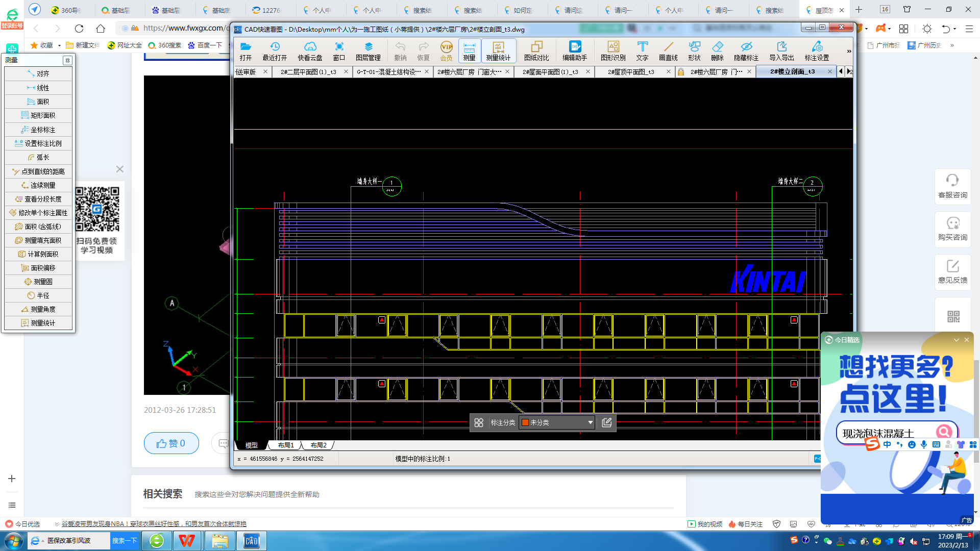Click 图形识别 shape recognition icon
This screenshot has width=980, height=551.
613,51
